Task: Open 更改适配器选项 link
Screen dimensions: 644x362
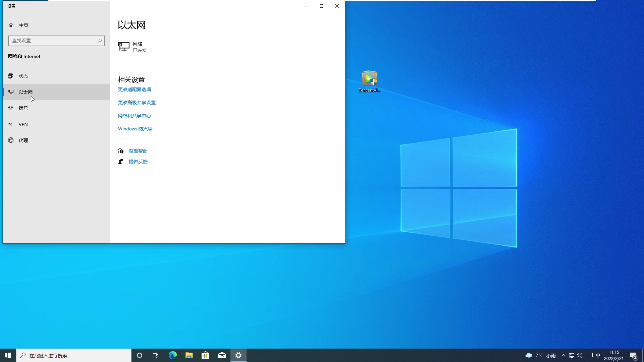Action: pyautogui.click(x=134, y=89)
